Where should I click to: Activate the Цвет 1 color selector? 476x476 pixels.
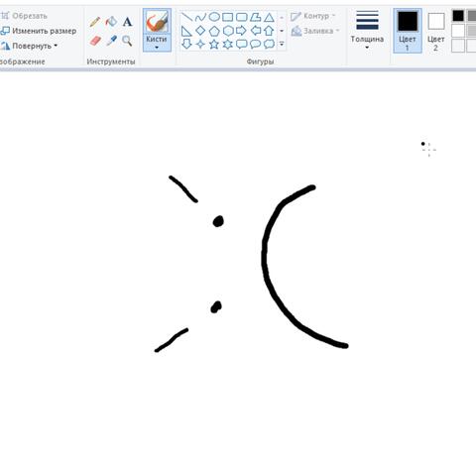point(408,31)
